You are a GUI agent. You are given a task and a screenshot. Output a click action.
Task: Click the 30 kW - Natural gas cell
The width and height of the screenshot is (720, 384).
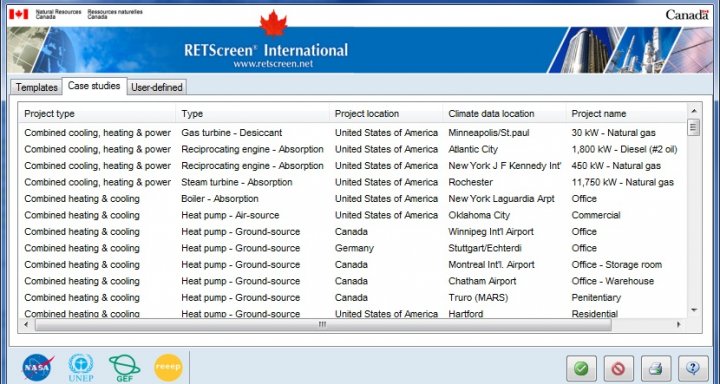click(x=613, y=133)
